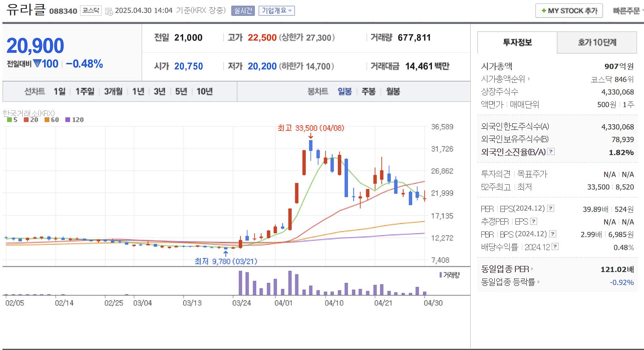Click the 시가총액 value 907억원

click(619, 66)
